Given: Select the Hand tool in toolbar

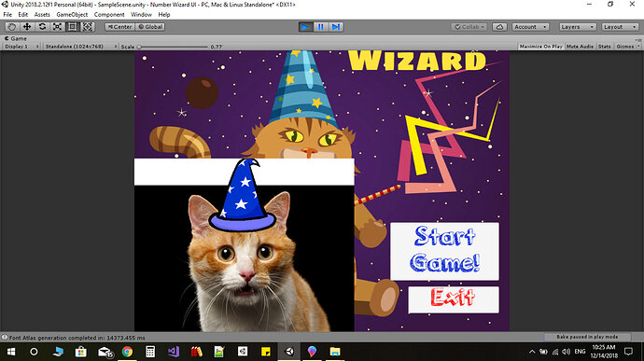Looking at the screenshot, I should pyautogui.click(x=11, y=27).
